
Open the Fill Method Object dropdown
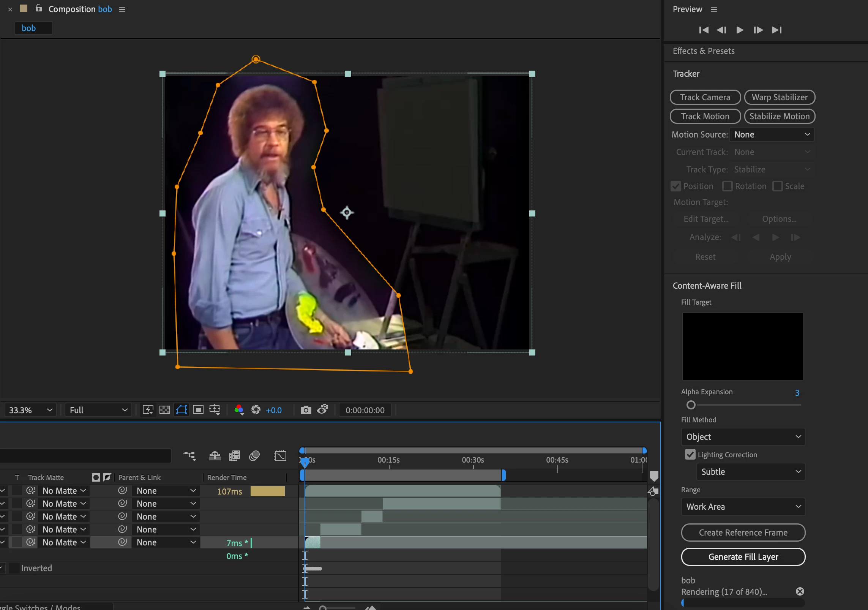tap(743, 437)
